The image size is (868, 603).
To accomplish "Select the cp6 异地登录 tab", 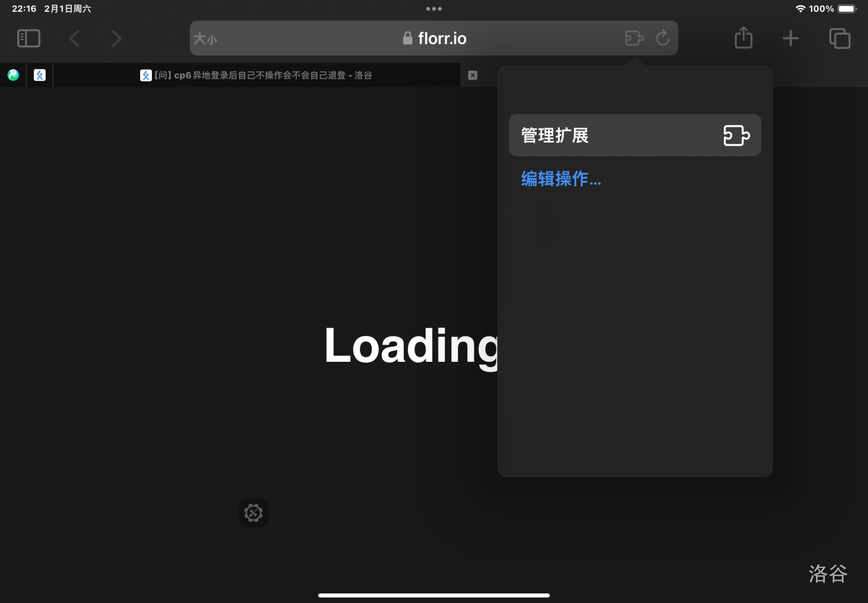I will click(257, 75).
